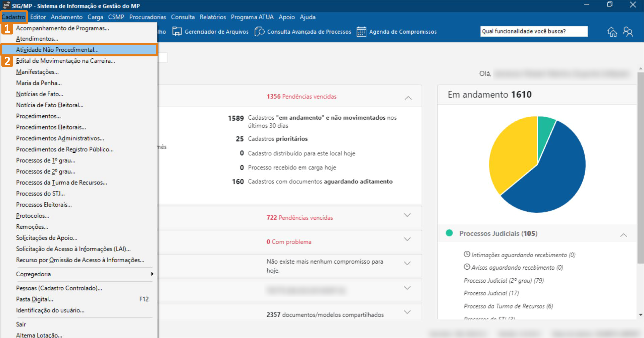This screenshot has height=338, width=644.
Task: Click Cadastros prioritários link
Action: (277, 139)
